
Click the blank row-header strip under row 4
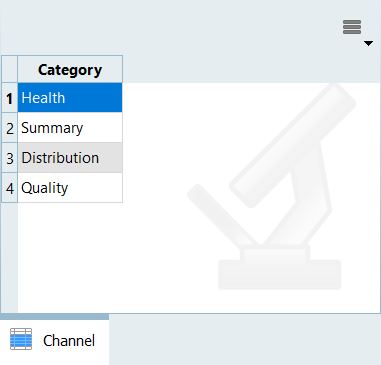coord(9,257)
